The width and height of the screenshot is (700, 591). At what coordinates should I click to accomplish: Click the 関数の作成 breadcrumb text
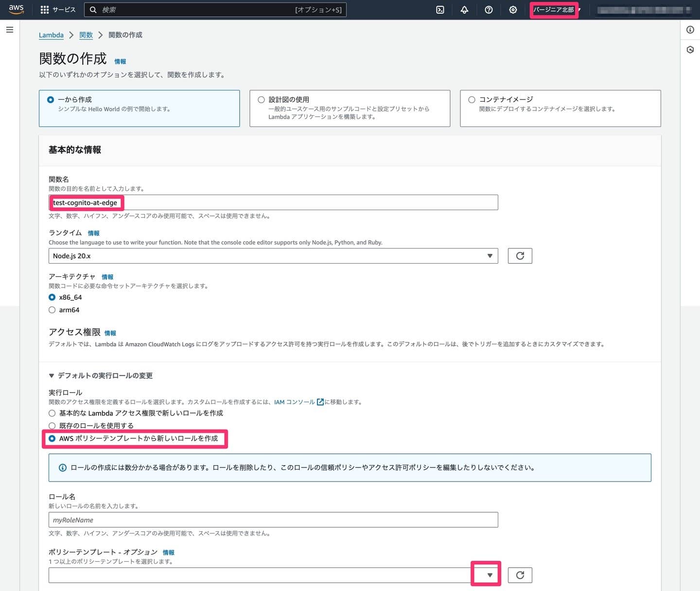(x=125, y=35)
